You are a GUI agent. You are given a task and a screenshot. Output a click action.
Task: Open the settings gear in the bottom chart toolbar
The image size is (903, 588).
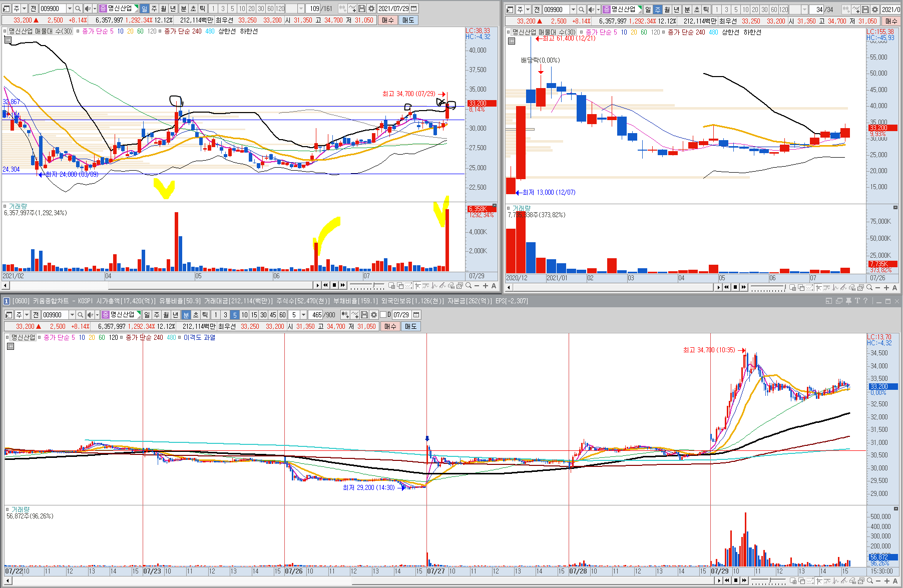click(x=374, y=315)
